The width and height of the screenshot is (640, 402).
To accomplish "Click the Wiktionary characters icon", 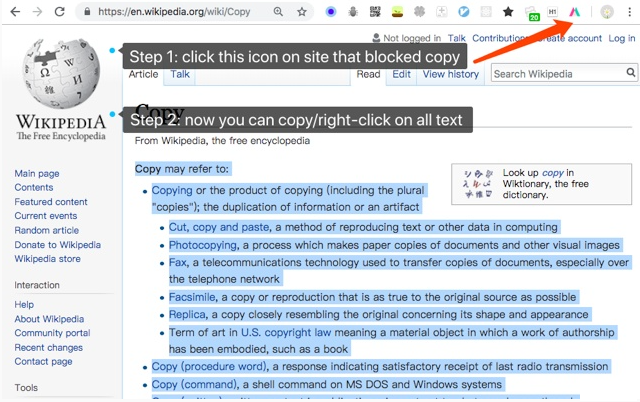I will 478,184.
